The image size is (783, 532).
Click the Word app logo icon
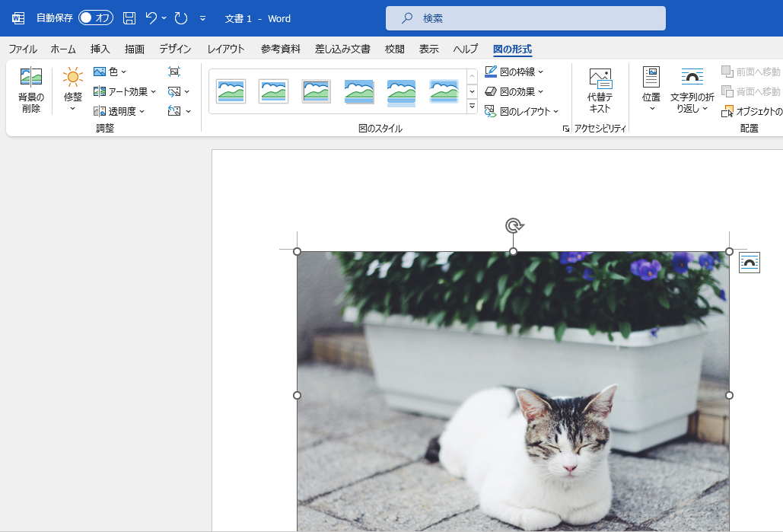pyautogui.click(x=18, y=18)
